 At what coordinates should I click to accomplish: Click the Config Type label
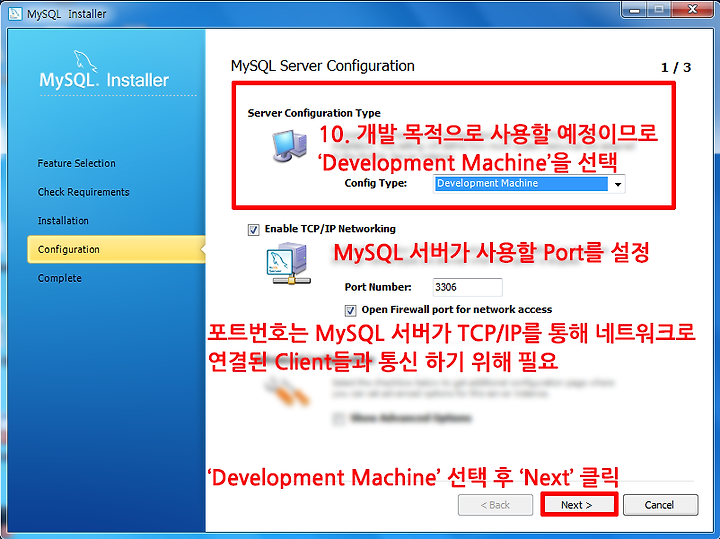pyautogui.click(x=376, y=183)
